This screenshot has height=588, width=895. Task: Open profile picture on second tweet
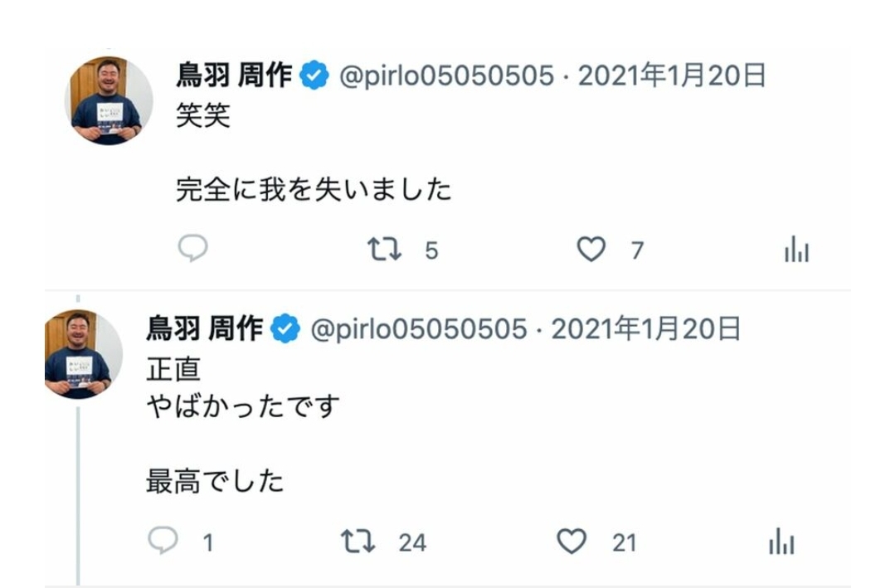click(83, 354)
